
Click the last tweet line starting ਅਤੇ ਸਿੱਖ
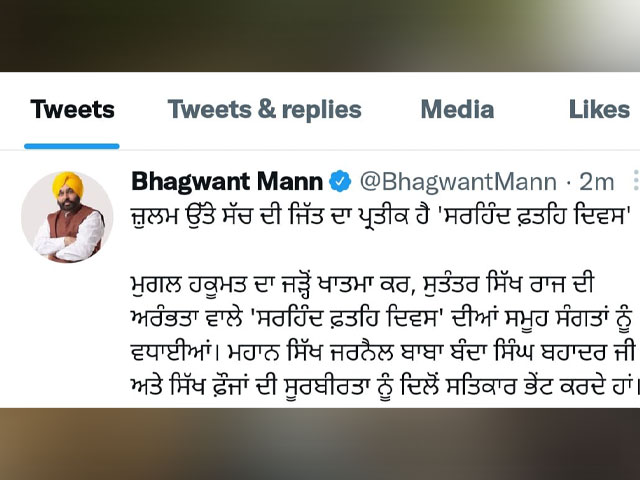pyautogui.click(x=385, y=387)
